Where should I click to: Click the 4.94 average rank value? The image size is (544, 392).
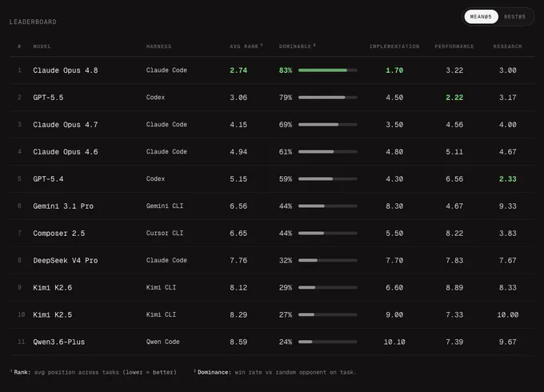tap(238, 151)
